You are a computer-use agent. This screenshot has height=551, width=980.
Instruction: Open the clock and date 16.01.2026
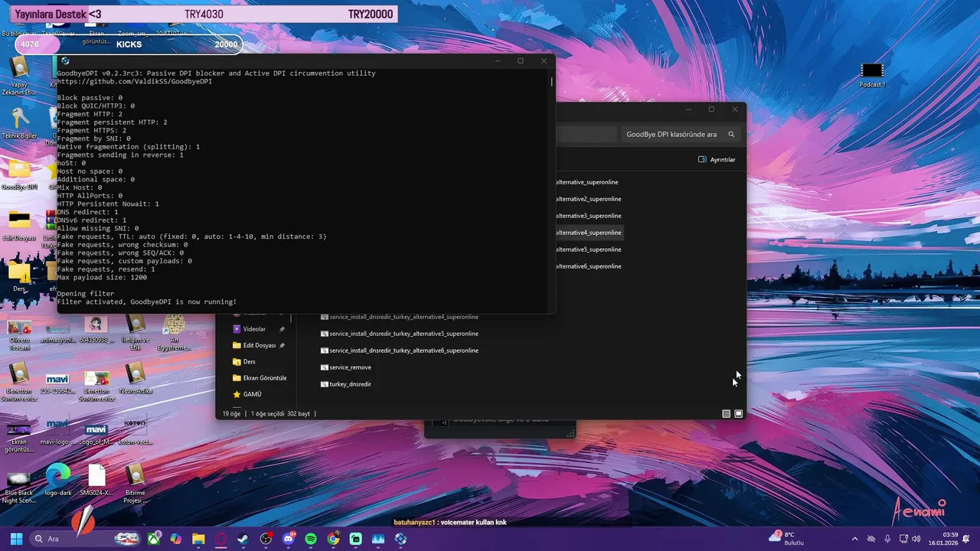(944, 539)
